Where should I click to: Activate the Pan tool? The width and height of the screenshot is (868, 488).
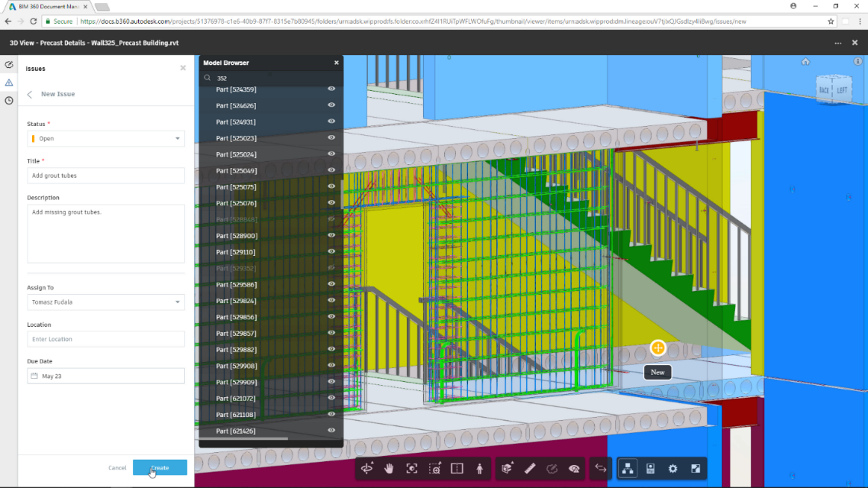[x=389, y=468]
